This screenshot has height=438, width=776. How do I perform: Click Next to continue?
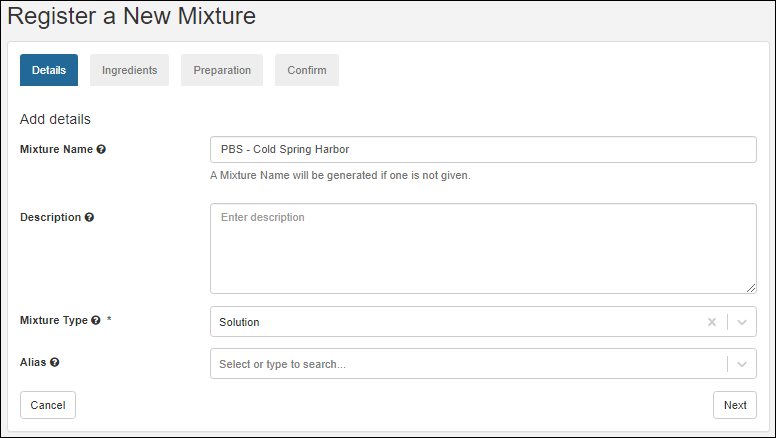pyautogui.click(x=734, y=405)
